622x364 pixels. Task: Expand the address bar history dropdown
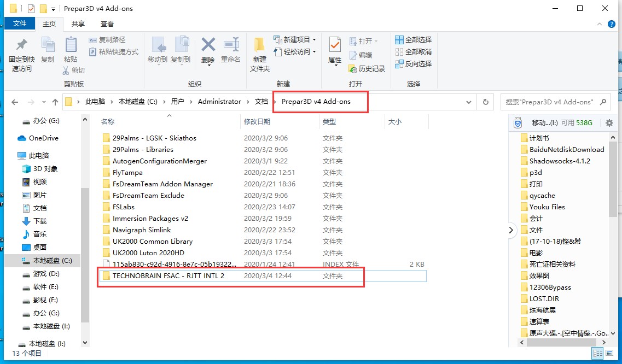point(469,102)
